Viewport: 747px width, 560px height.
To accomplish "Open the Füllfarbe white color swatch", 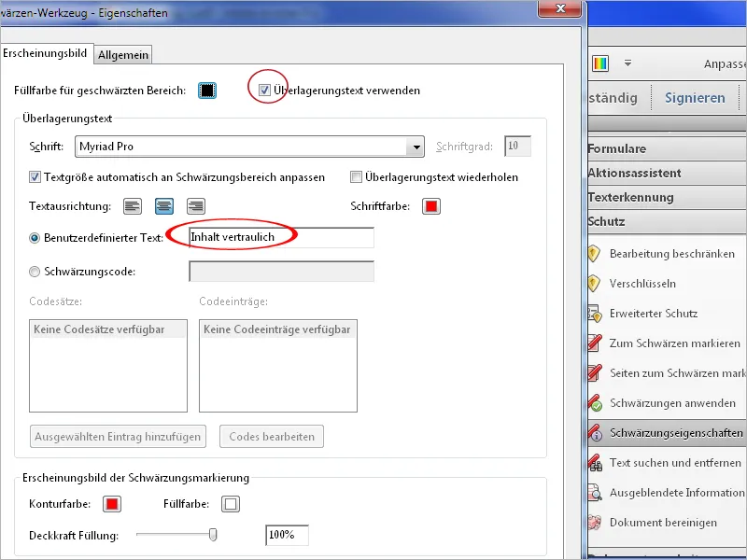I will 231,504.
